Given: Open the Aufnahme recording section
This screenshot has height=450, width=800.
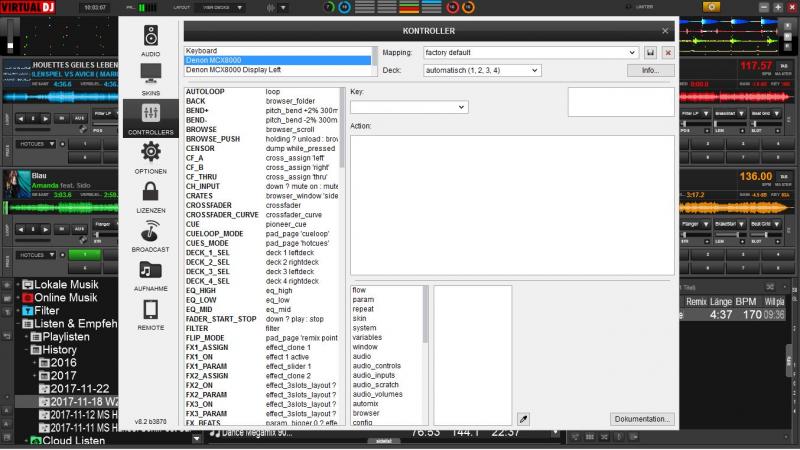Looking at the screenshot, I should 151,275.
